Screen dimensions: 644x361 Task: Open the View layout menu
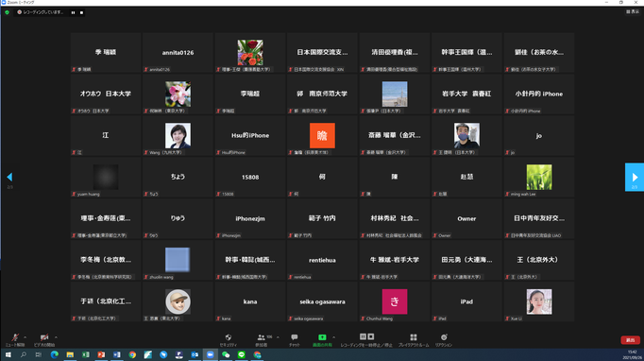click(633, 12)
